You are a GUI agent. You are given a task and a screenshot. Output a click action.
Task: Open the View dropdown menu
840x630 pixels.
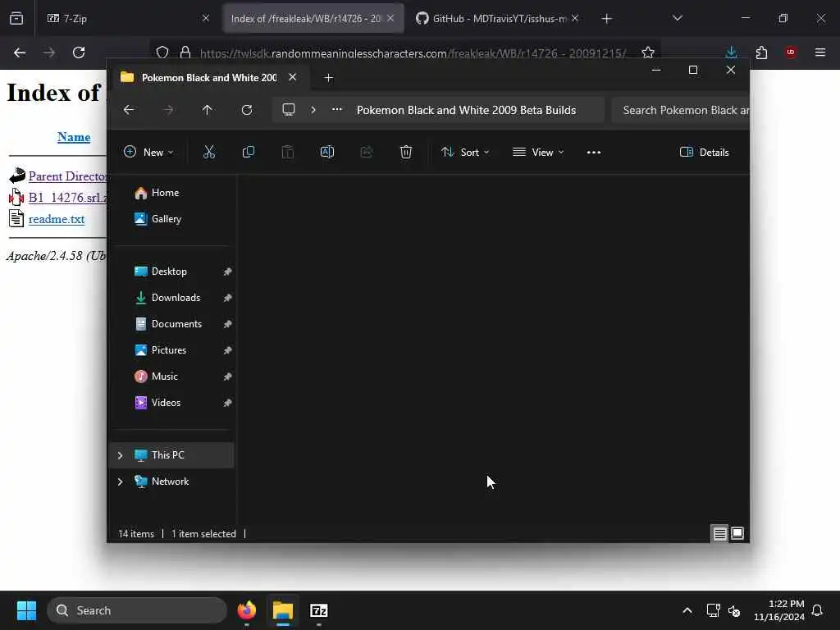(x=538, y=152)
